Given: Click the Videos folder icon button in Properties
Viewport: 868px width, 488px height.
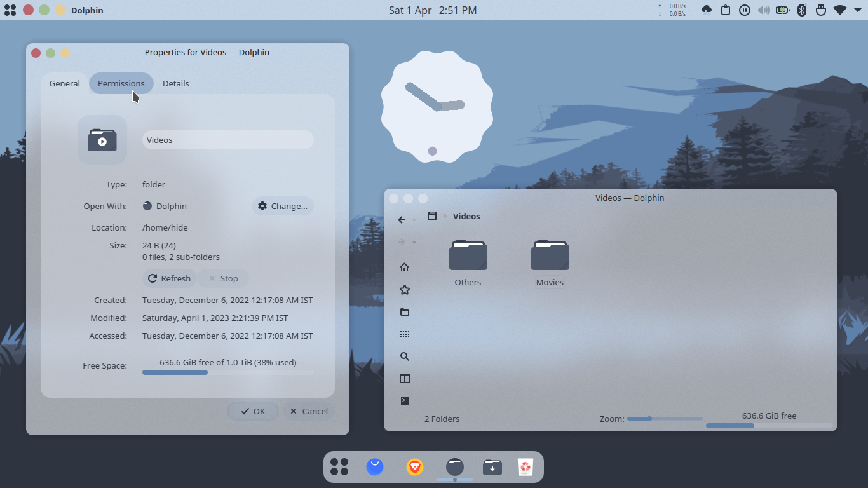Looking at the screenshot, I should [x=102, y=140].
